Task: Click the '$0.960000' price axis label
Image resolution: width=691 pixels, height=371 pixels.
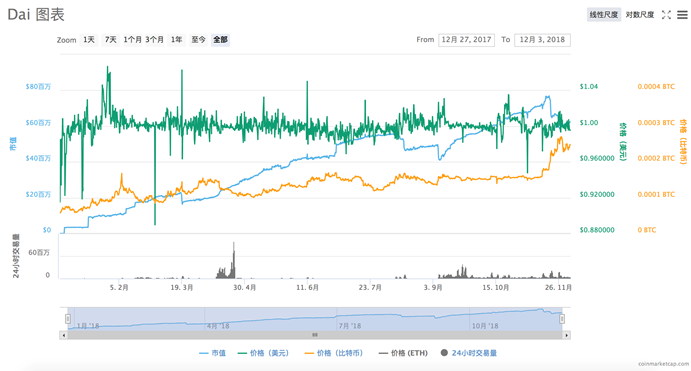Action: point(597,158)
